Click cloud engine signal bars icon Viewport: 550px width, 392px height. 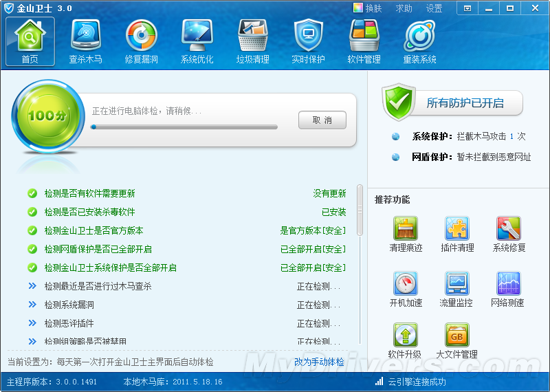point(379,382)
